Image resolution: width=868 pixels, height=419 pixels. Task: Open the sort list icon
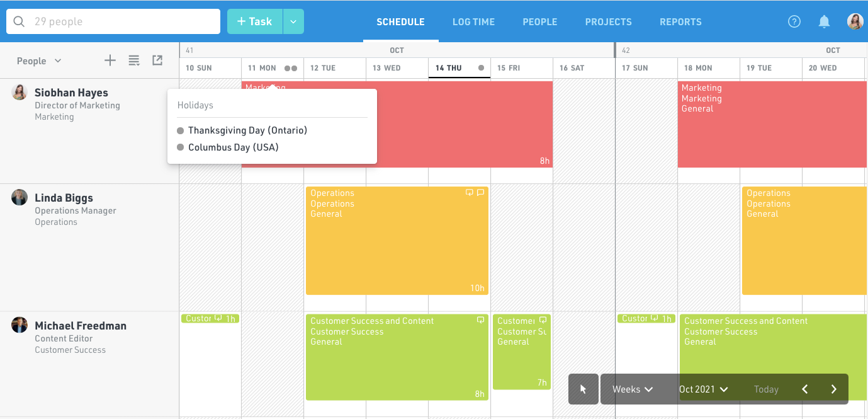[134, 60]
